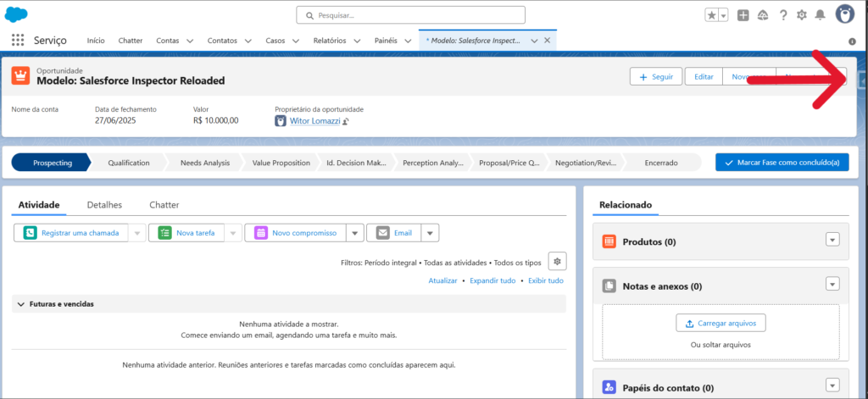
Task: Open the App Launcher grid
Action: (x=18, y=41)
